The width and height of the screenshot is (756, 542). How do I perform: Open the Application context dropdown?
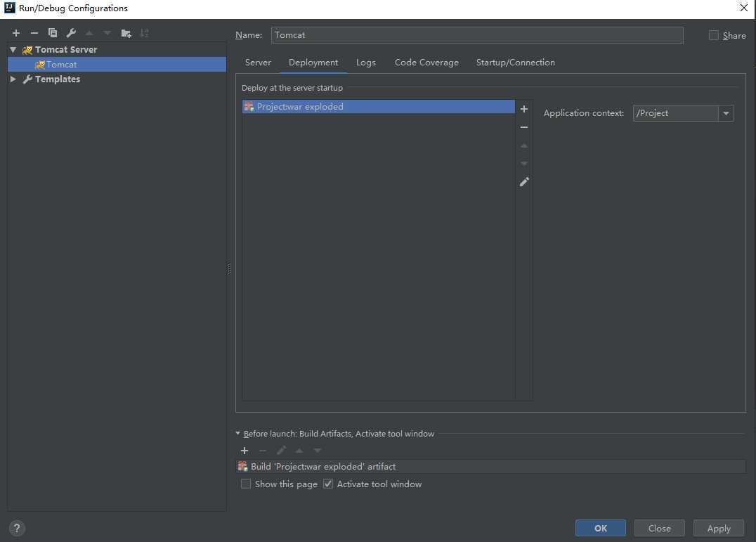(x=726, y=113)
